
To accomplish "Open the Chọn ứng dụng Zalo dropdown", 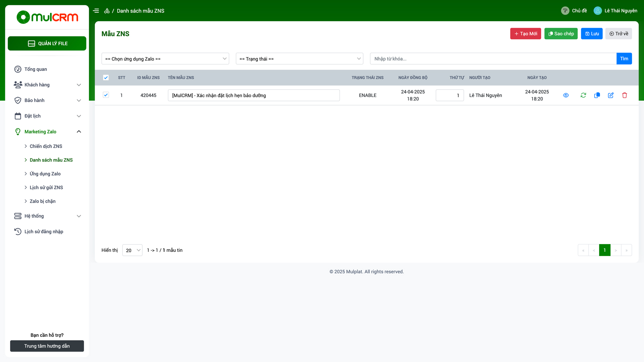I will [165, 59].
